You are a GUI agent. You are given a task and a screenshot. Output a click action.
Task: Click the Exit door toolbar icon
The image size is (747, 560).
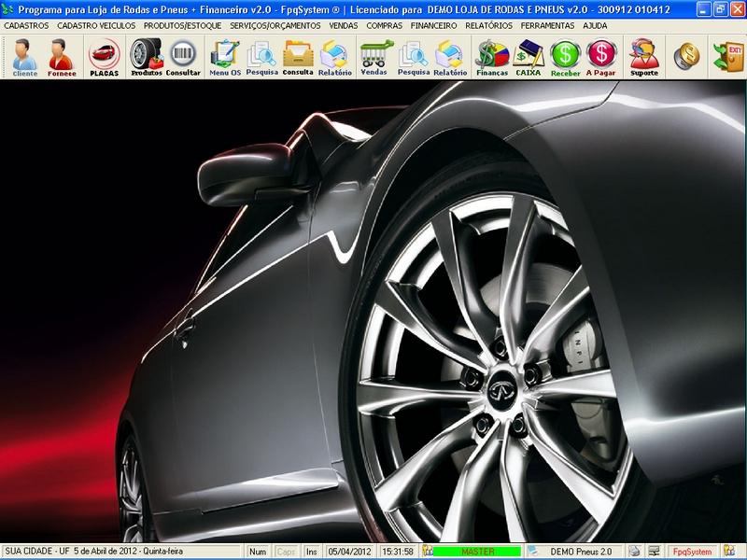point(725,56)
